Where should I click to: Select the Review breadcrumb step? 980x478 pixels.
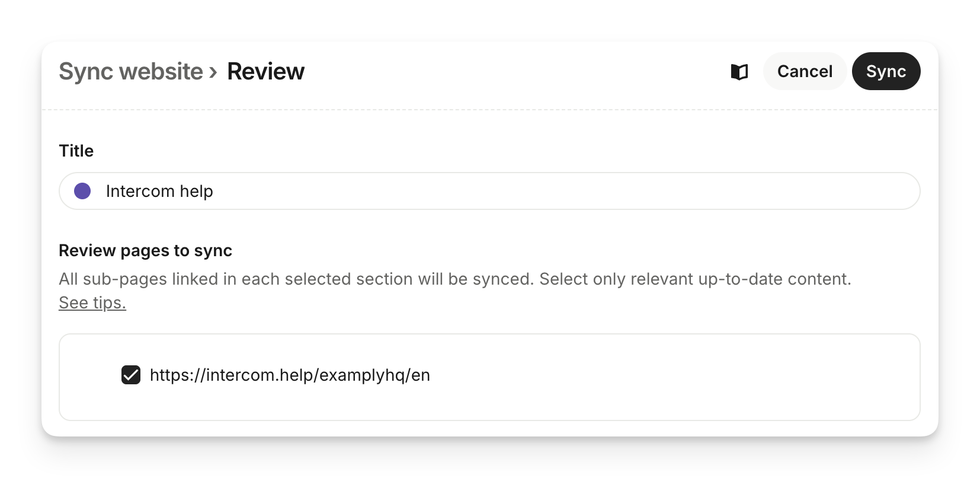point(265,72)
